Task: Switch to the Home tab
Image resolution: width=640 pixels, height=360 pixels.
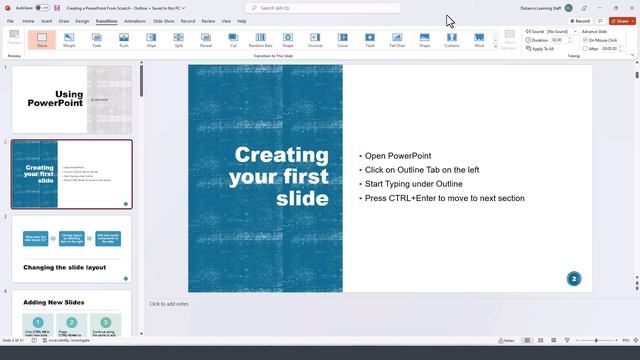Action: 28,21
